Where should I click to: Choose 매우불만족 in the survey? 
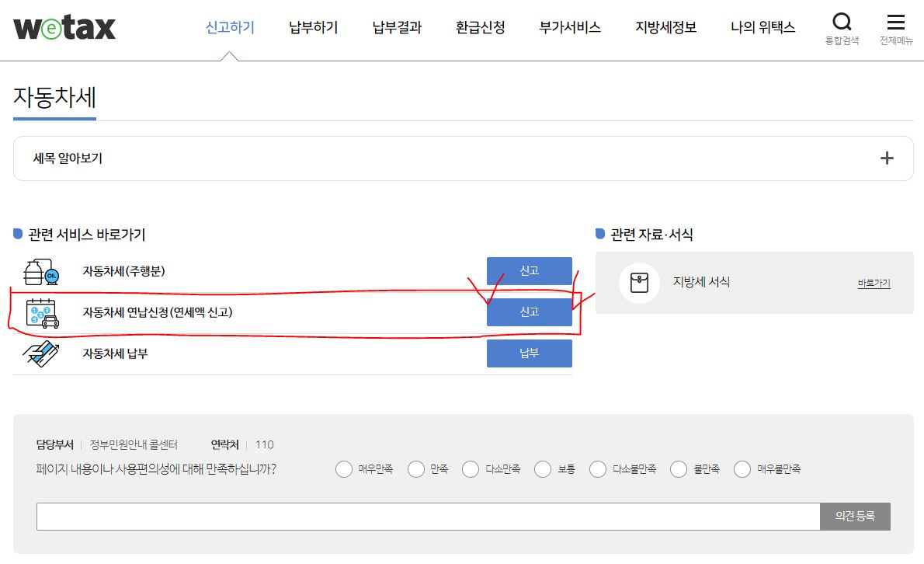[742, 469]
